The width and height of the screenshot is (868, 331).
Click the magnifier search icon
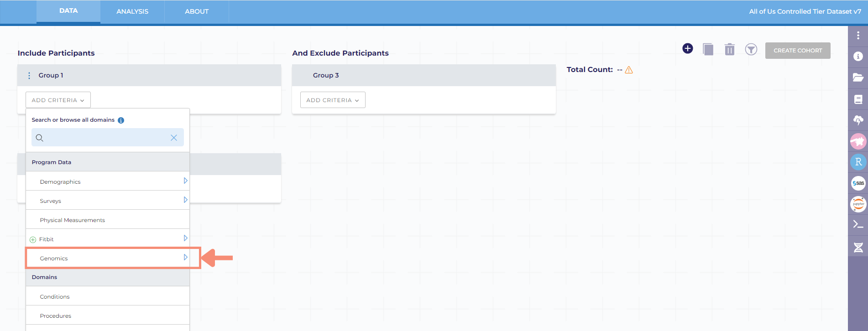click(x=40, y=138)
